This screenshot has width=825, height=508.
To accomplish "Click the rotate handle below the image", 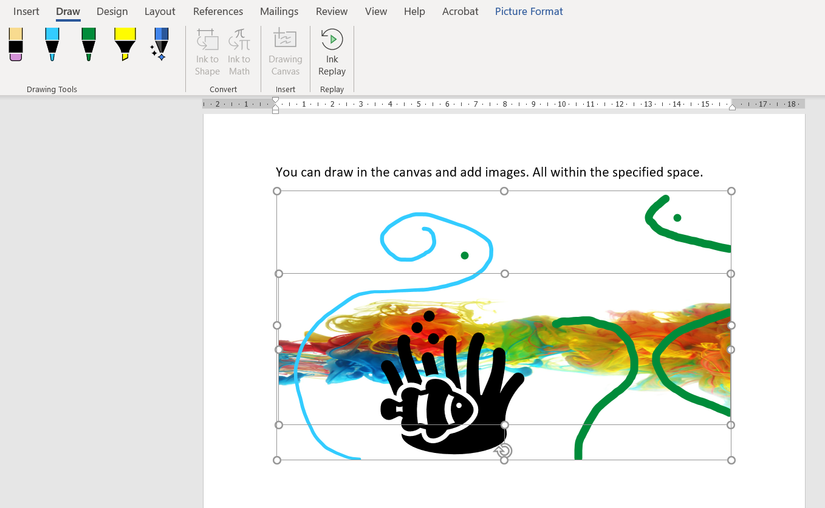I will pyautogui.click(x=504, y=451).
